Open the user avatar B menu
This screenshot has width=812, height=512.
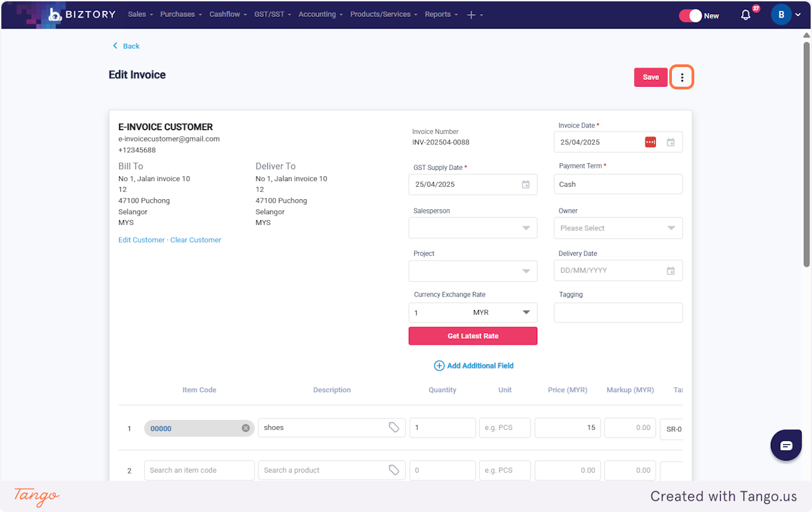782,15
